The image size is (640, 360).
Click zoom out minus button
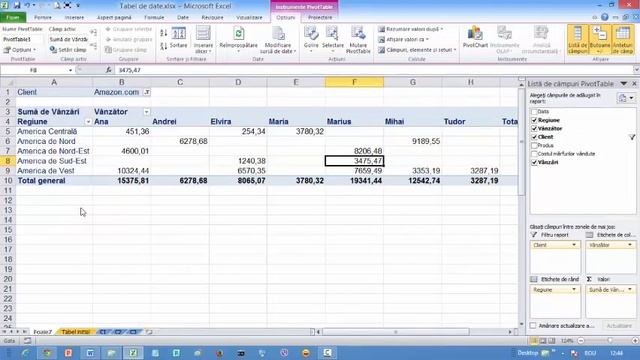581,340
